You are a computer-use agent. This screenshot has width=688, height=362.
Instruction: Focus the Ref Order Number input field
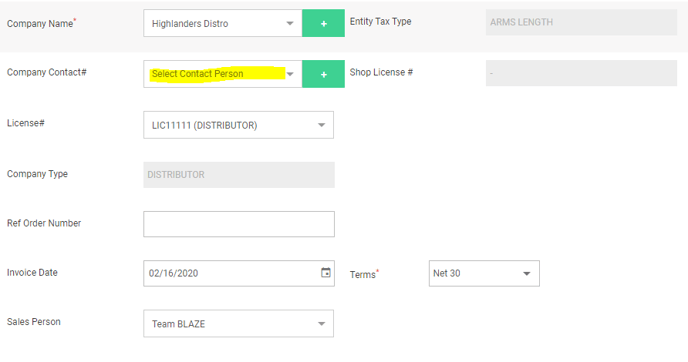coord(239,224)
